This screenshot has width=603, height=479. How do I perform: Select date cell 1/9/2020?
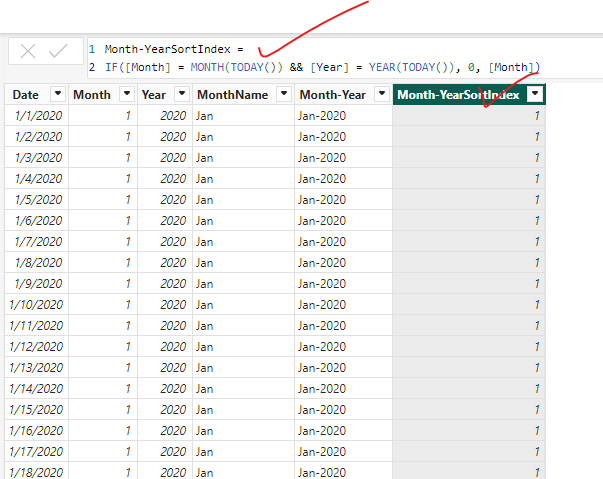point(38,284)
